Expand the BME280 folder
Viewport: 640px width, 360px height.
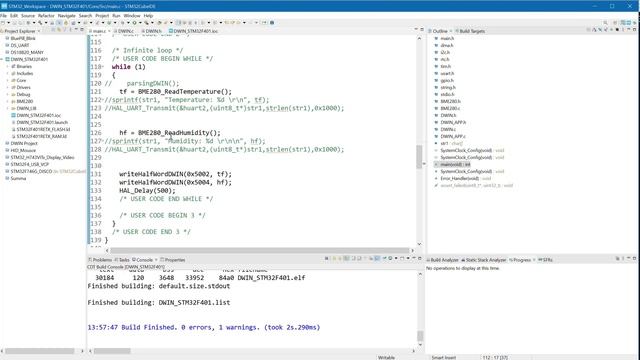pyautogui.click(x=8, y=101)
